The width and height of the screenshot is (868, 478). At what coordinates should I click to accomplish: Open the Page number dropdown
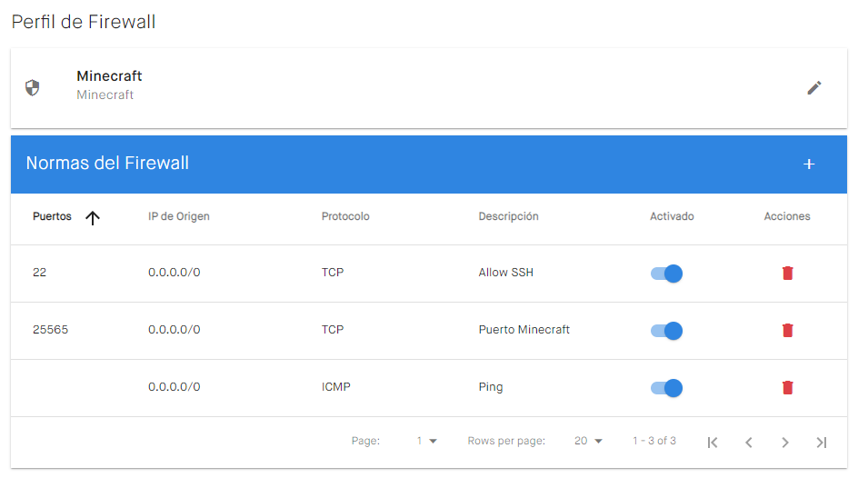click(427, 441)
